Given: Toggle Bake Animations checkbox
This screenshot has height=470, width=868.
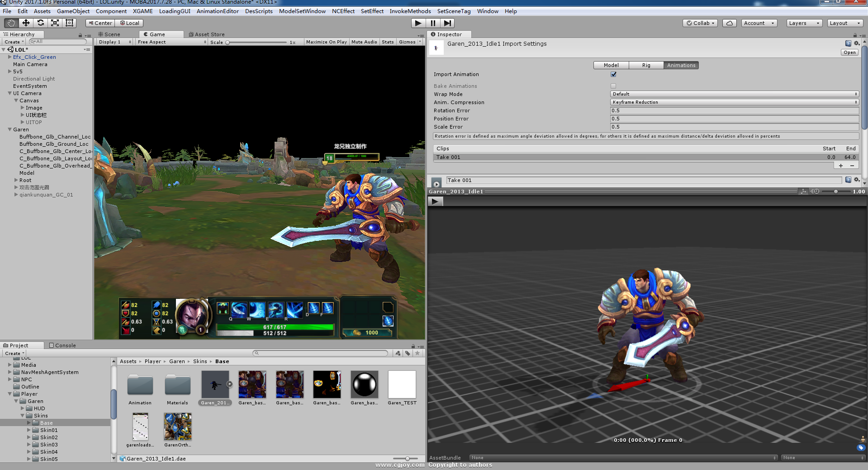Looking at the screenshot, I should [x=613, y=86].
